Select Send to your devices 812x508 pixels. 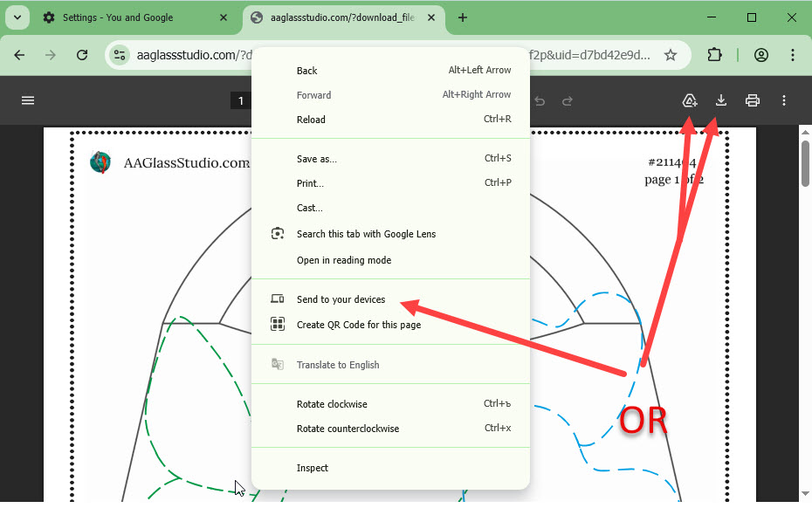[x=341, y=299]
